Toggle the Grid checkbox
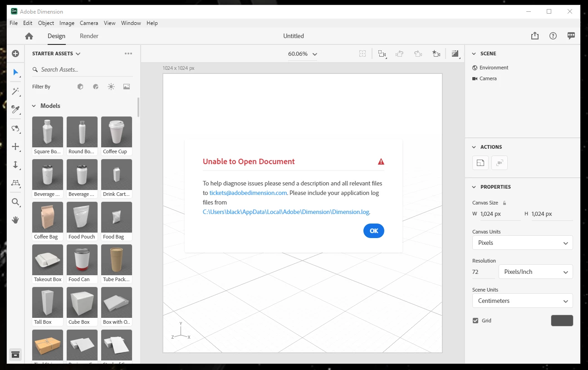The image size is (588, 370). coord(475,321)
